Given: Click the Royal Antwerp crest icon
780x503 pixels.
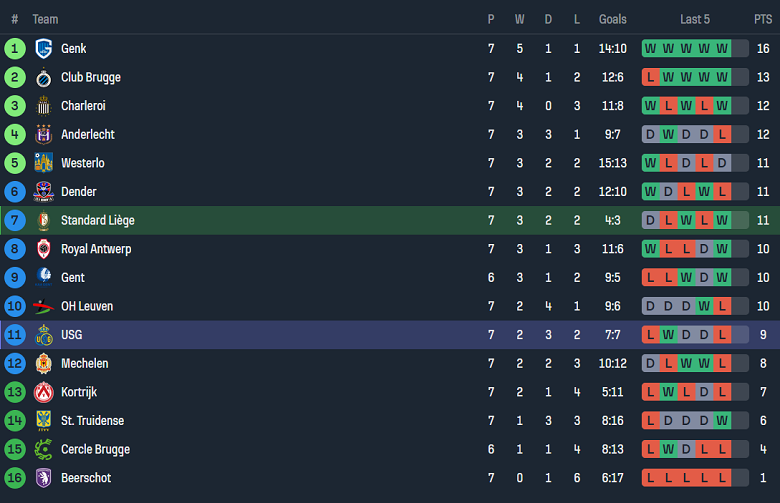Looking at the screenshot, I should [x=43, y=249].
